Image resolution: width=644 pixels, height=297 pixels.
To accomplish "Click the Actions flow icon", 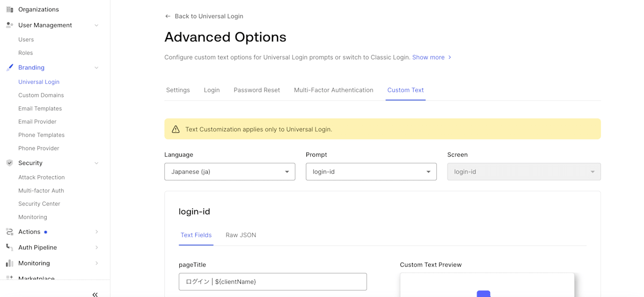I will point(10,232).
